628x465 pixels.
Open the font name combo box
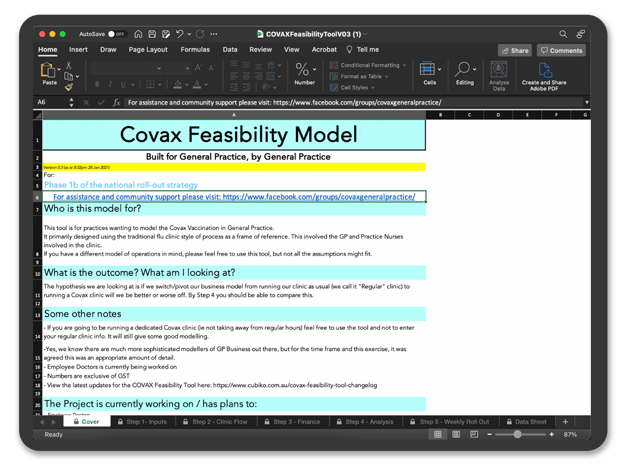[127, 68]
